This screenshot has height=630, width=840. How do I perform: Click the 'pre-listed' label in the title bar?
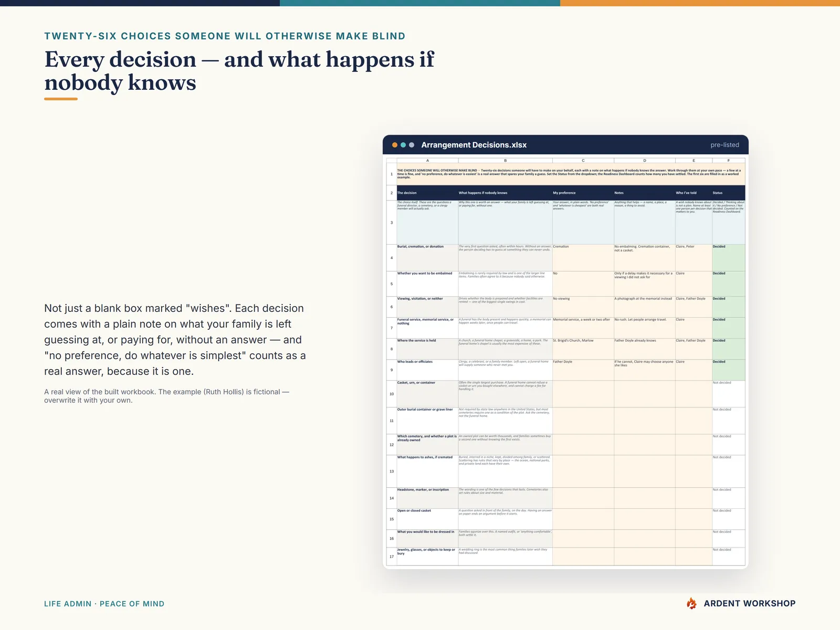724,145
